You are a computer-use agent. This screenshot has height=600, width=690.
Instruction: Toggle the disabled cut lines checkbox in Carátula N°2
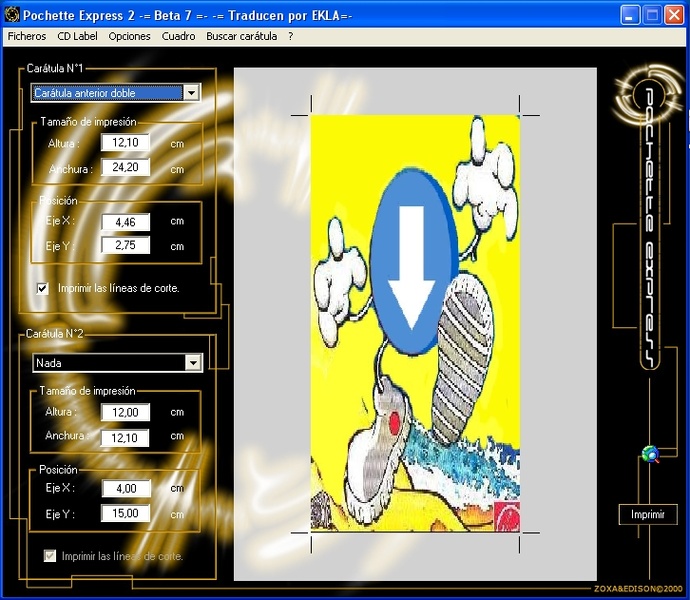[x=50, y=556]
